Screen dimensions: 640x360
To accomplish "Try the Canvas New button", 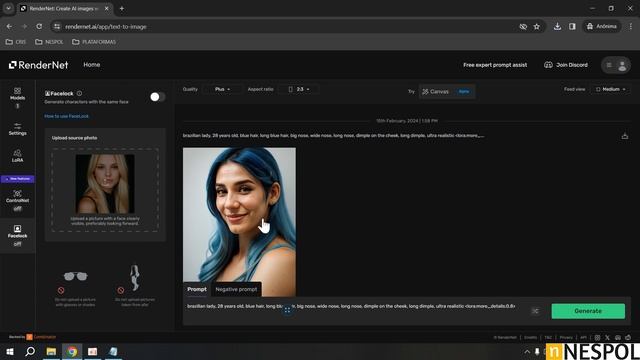I will coord(447,91).
